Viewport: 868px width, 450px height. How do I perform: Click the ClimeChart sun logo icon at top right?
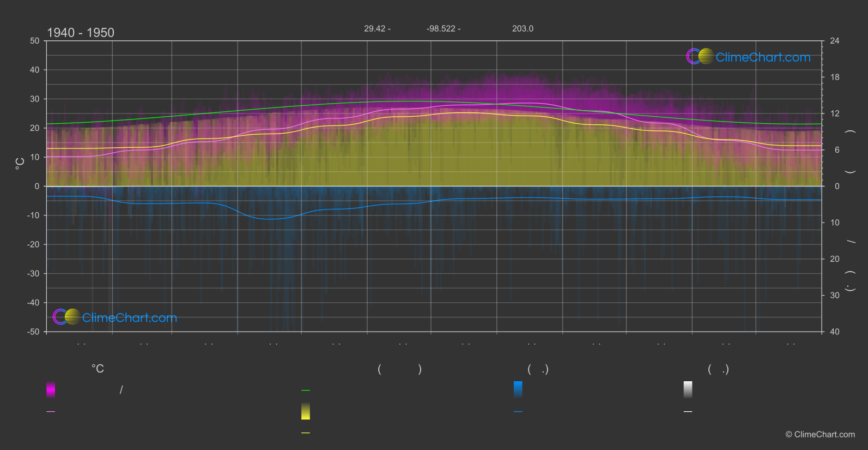pyautogui.click(x=700, y=57)
